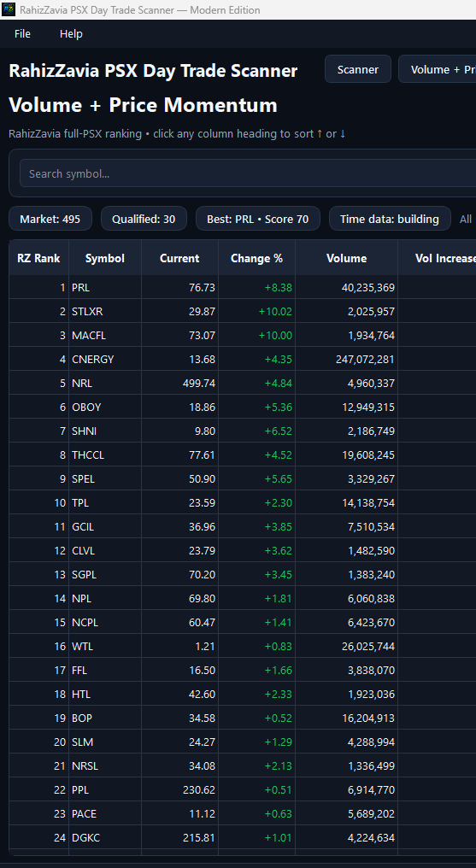Select the SGPL symbol cell
476x868 pixels.
coord(104,575)
